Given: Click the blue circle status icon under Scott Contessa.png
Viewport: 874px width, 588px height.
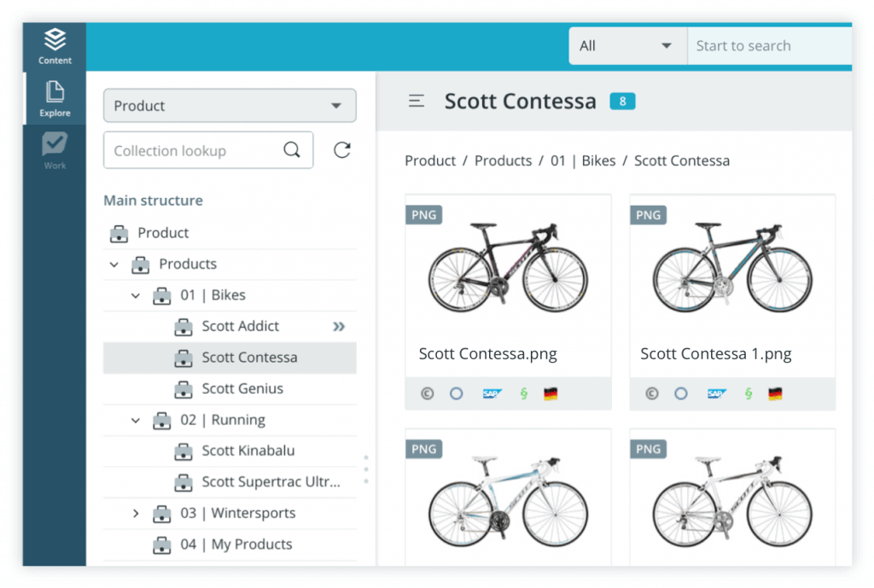Looking at the screenshot, I should coord(457,394).
